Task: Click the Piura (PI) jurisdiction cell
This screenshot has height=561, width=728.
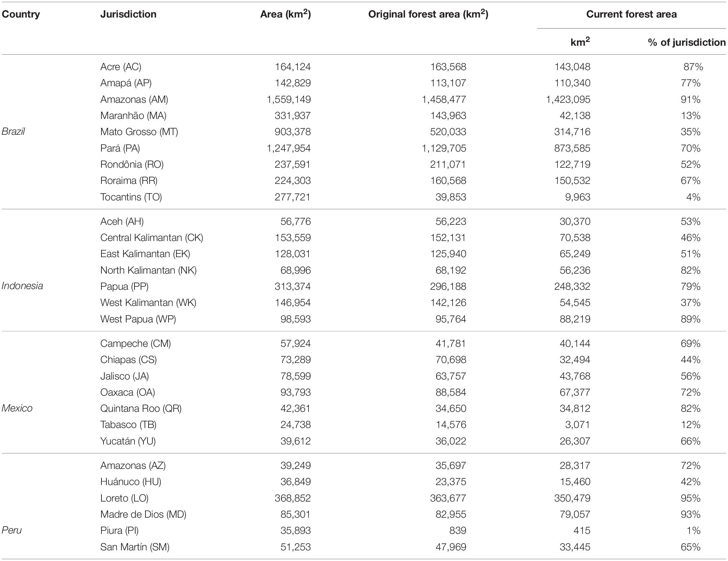Action: click(x=119, y=530)
